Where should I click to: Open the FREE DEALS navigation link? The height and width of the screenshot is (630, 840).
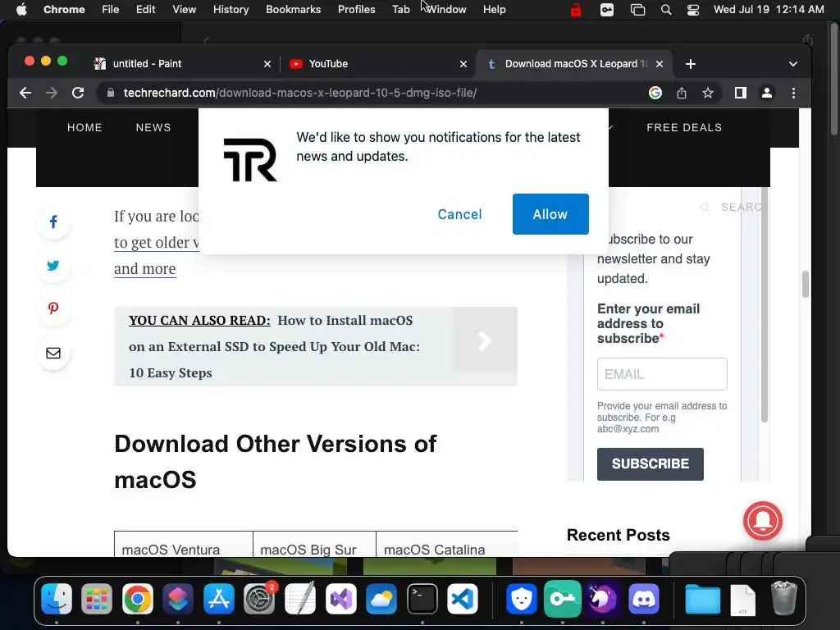[684, 127]
